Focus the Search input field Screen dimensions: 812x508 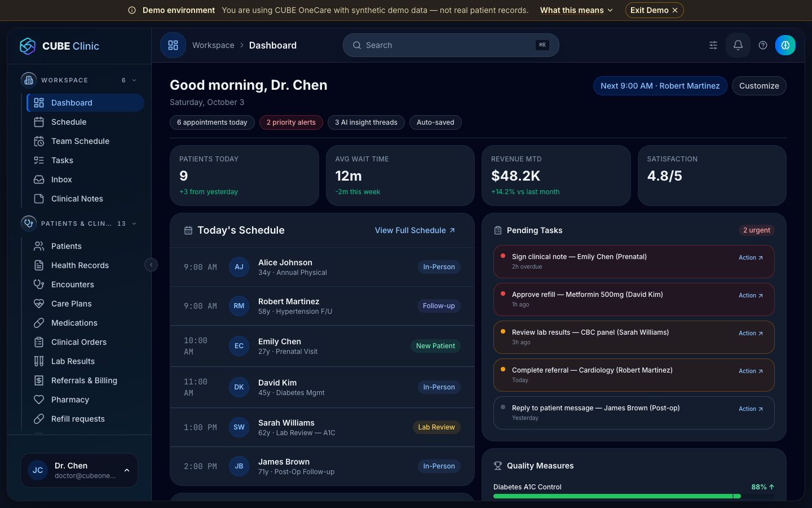click(x=451, y=45)
